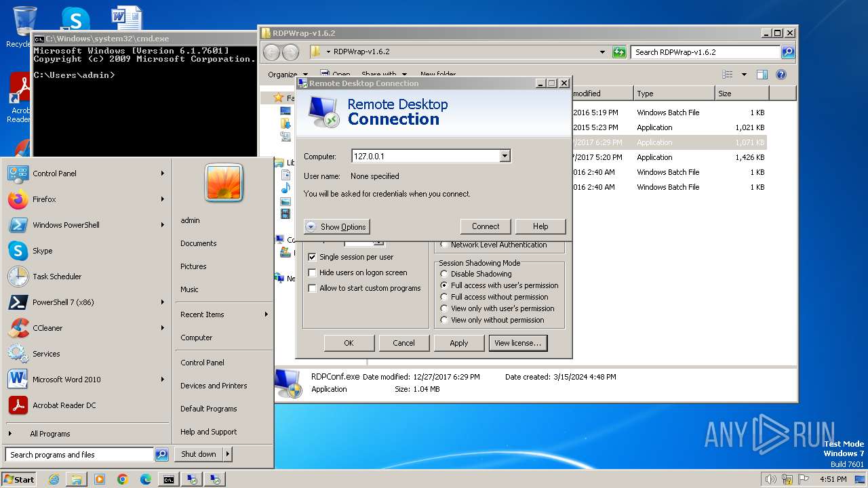Click Help in Remote Desktop Connection
The width and height of the screenshot is (868, 488).
540,226
